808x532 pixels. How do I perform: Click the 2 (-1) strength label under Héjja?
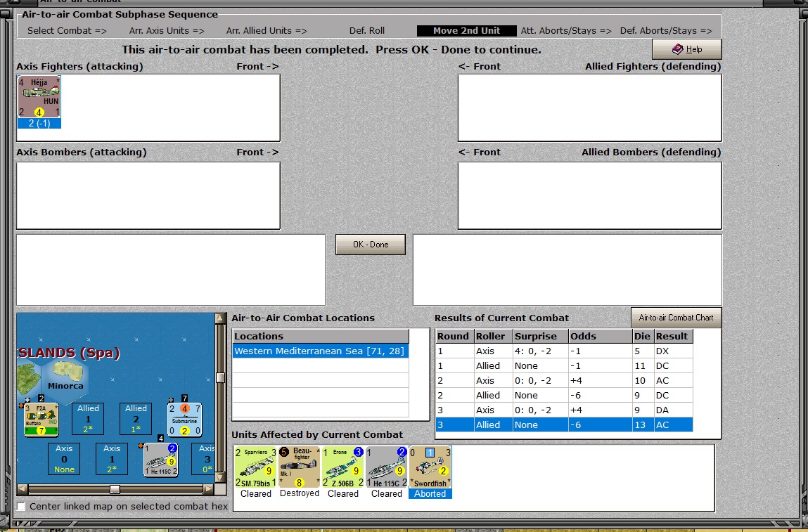(39, 124)
